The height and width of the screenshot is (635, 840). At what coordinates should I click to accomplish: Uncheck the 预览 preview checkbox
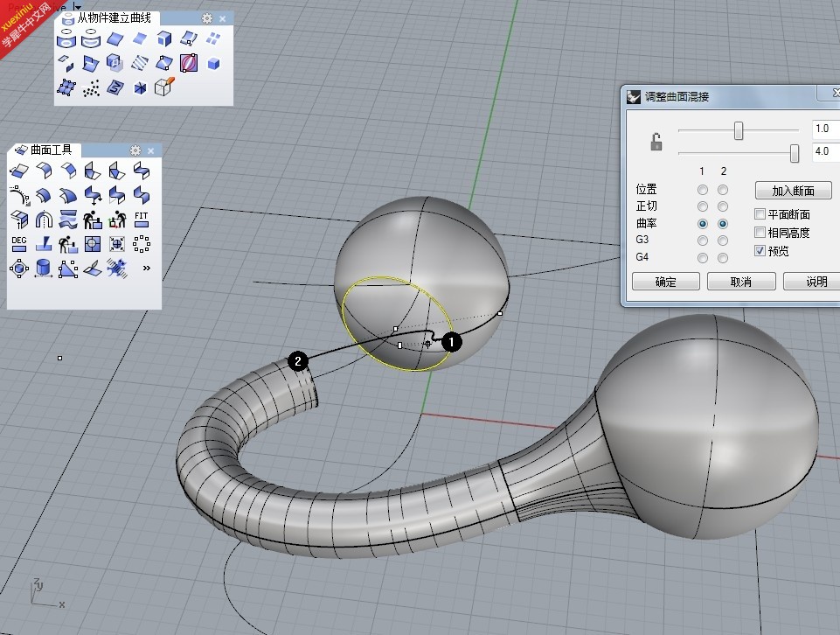(x=760, y=251)
